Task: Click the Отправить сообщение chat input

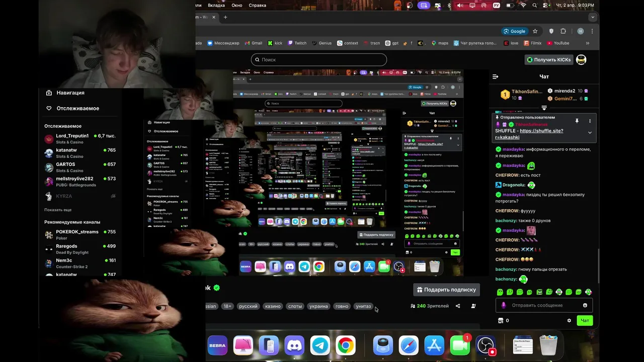Action: (543, 305)
